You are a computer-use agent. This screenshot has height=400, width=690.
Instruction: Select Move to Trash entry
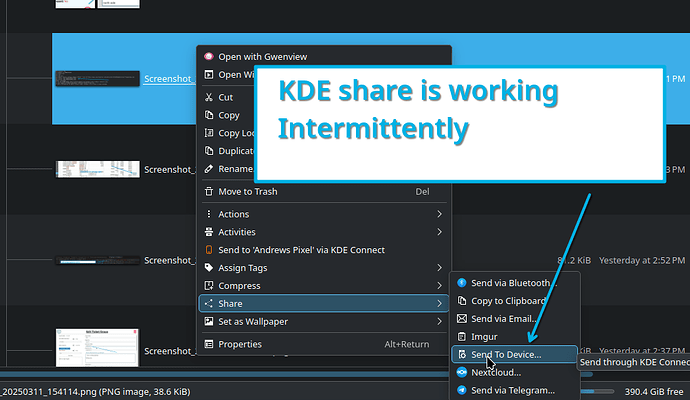click(324, 191)
